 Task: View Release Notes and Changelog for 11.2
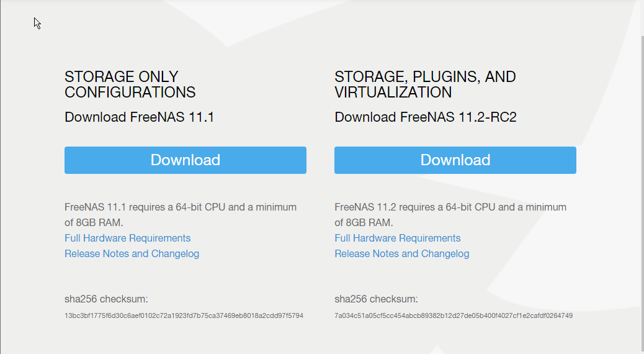[x=401, y=254]
